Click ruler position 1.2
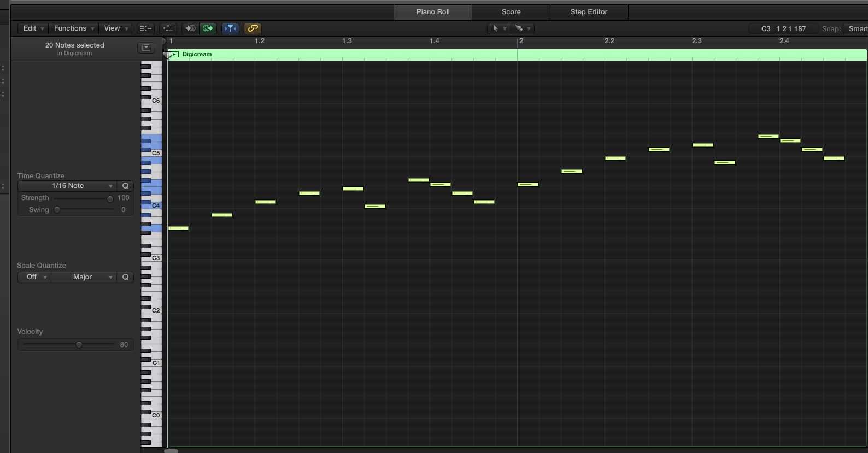 [x=260, y=41]
